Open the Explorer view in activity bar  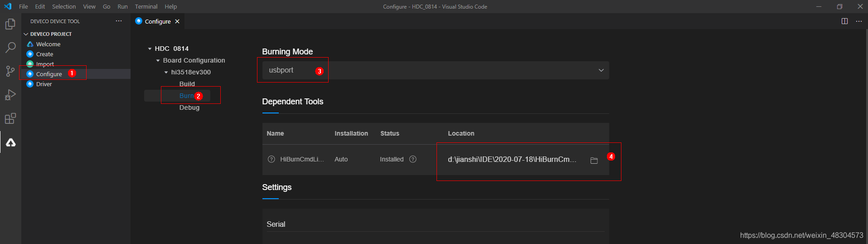10,24
